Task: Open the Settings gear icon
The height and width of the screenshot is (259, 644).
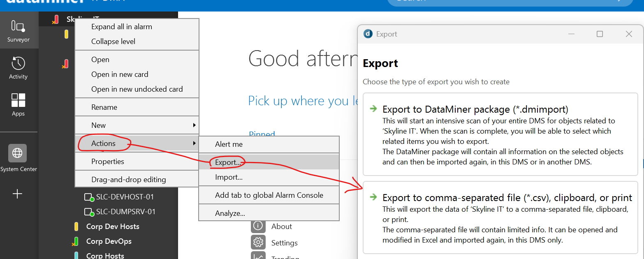Action: (x=258, y=243)
